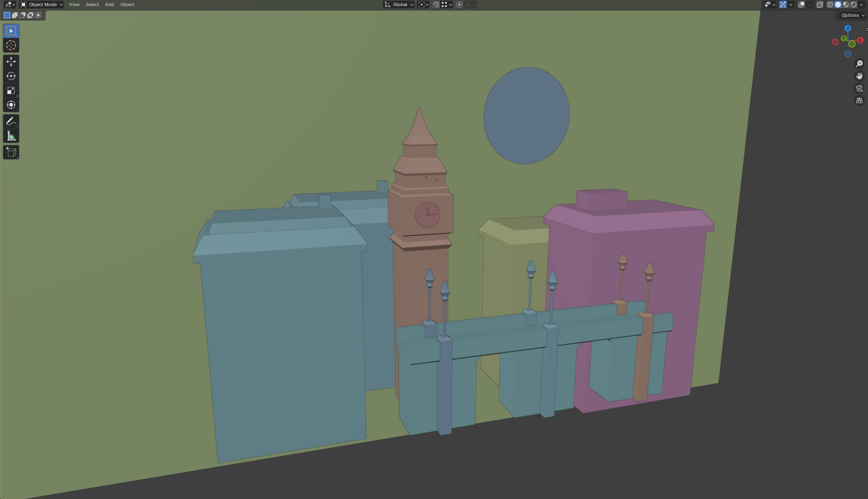Choose the Scale tool
The width and height of the screenshot is (868, 499).
pos(11,91)
